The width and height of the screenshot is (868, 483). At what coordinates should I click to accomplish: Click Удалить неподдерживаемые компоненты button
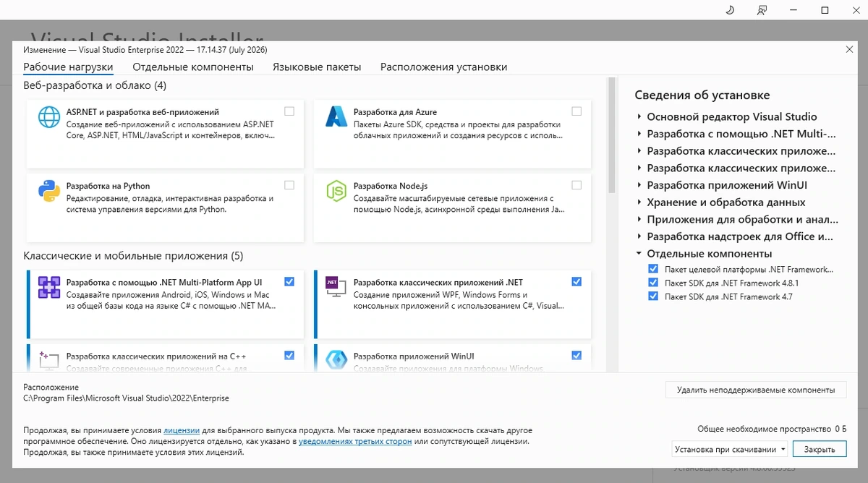click(x=756, y=390)
